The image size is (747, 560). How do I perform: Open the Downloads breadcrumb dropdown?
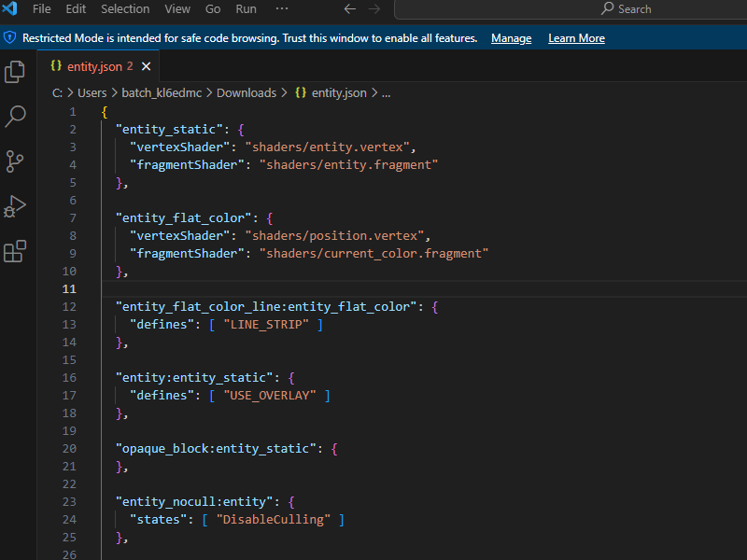point(246,92)
